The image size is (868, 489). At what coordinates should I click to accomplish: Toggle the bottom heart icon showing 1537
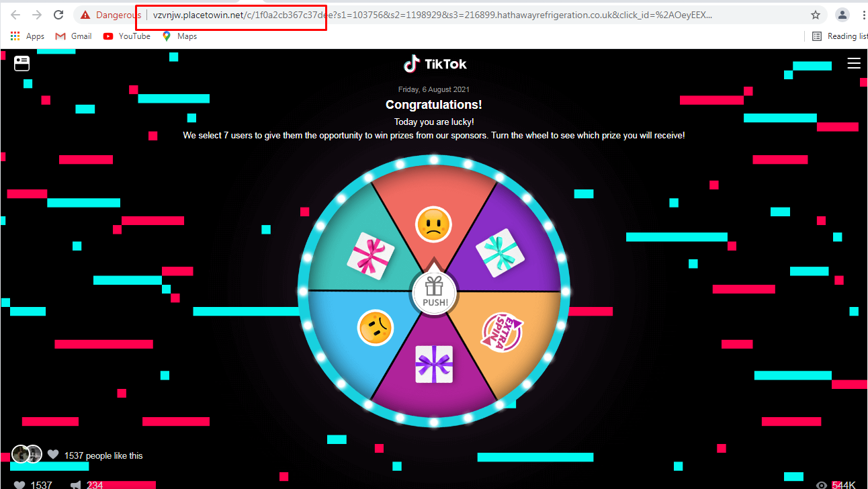[19, 485]
